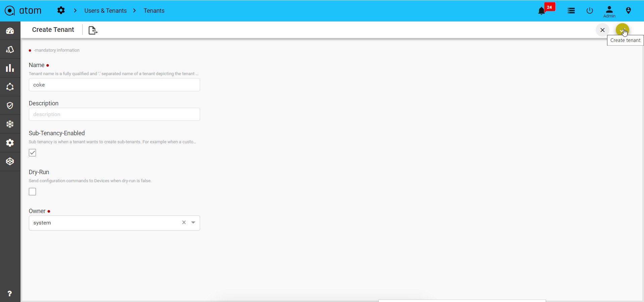Click the mandatory information note
The height and width of the screenshot is (302, 644).
56,50
